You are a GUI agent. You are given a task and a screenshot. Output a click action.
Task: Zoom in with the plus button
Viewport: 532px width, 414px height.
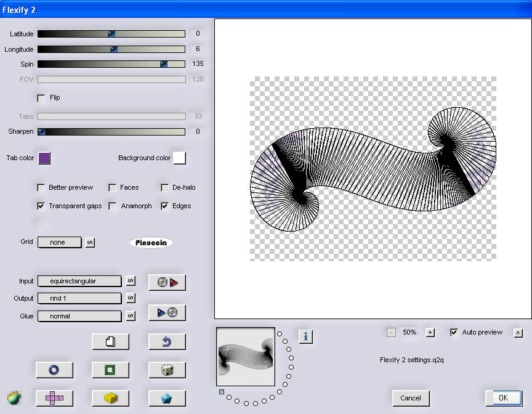[x=430, y=333]
